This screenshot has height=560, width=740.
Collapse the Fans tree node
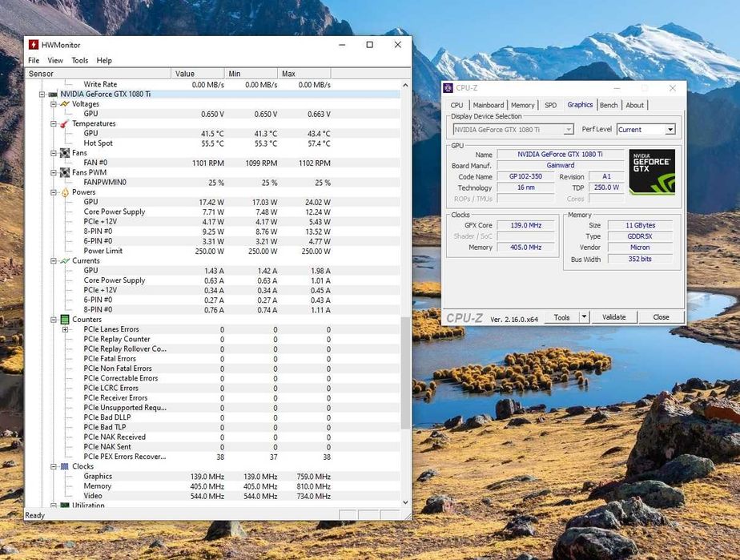pos(54,153)
